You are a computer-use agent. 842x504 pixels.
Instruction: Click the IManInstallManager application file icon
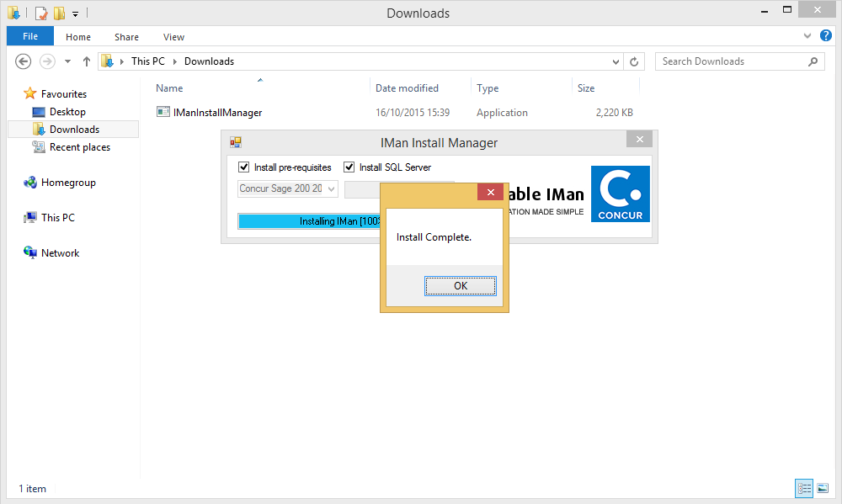coord(163,112)
